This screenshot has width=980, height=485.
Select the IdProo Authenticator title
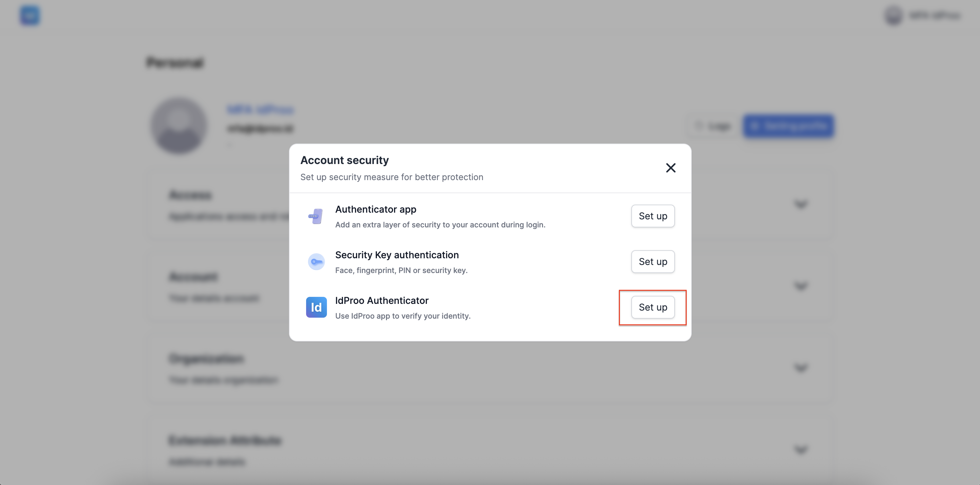tap(382, 300)
